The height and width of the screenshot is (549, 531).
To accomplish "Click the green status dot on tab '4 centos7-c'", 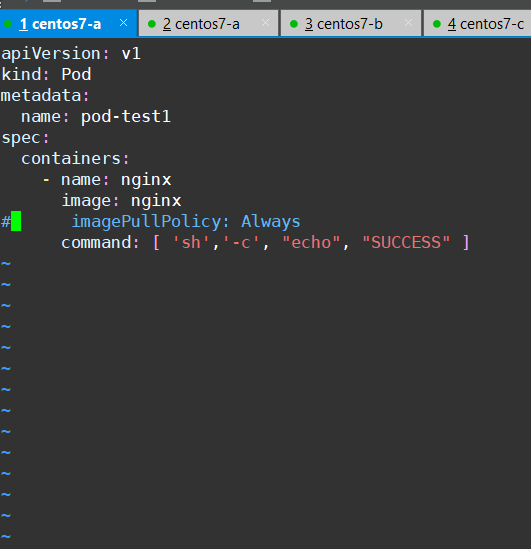I will [x=437, y=24].
